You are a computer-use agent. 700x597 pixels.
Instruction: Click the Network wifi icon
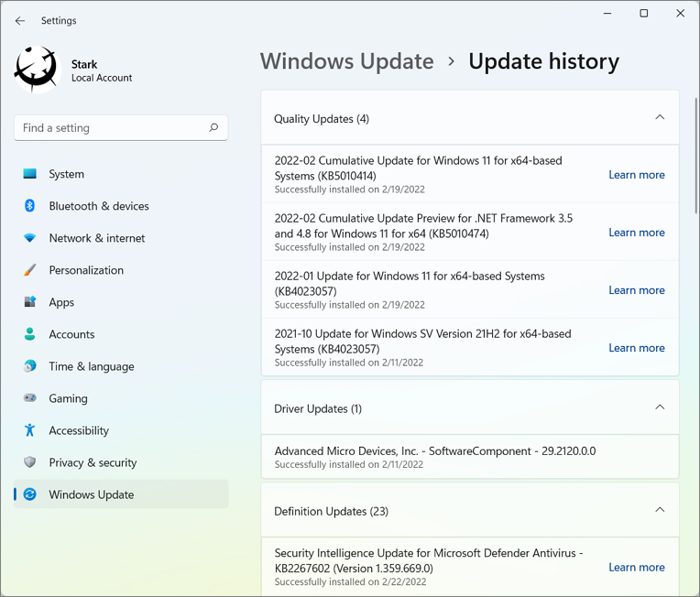[x=30, y=238]
